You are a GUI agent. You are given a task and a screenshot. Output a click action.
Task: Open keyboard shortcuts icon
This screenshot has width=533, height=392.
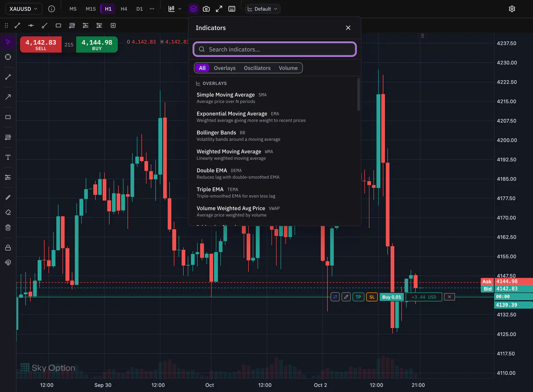(232, 9)
